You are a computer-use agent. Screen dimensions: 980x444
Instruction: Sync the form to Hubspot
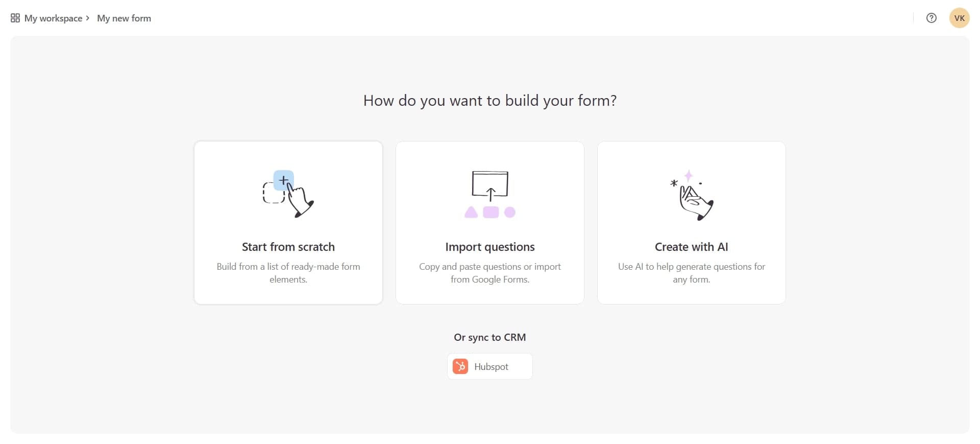489,366
